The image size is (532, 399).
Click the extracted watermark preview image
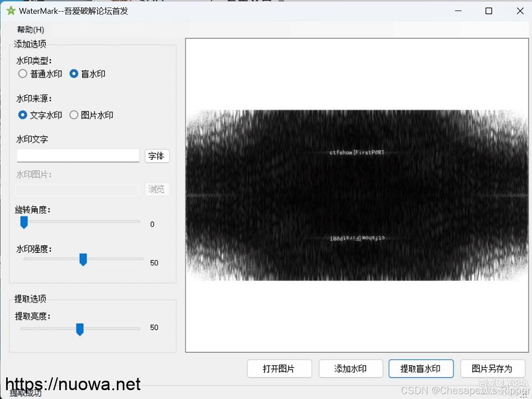click(357, 195)
